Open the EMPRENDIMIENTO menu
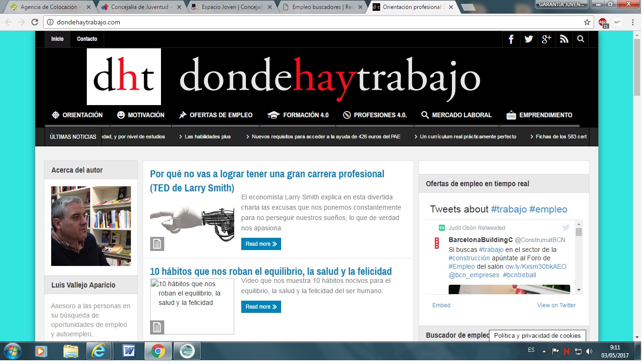The image size is (642, 364). pyautogui.click(x=539, y=115)
